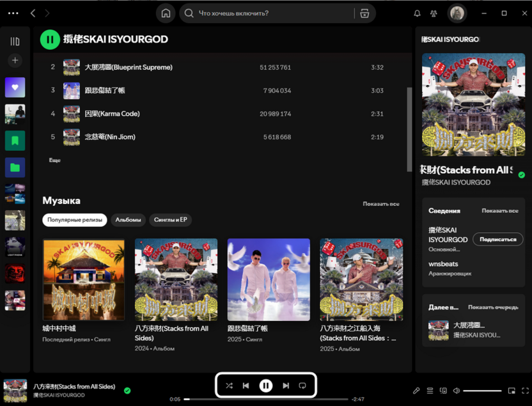Open the green folder in the library
Screen dimensions: 532x406
coord(15,168)
